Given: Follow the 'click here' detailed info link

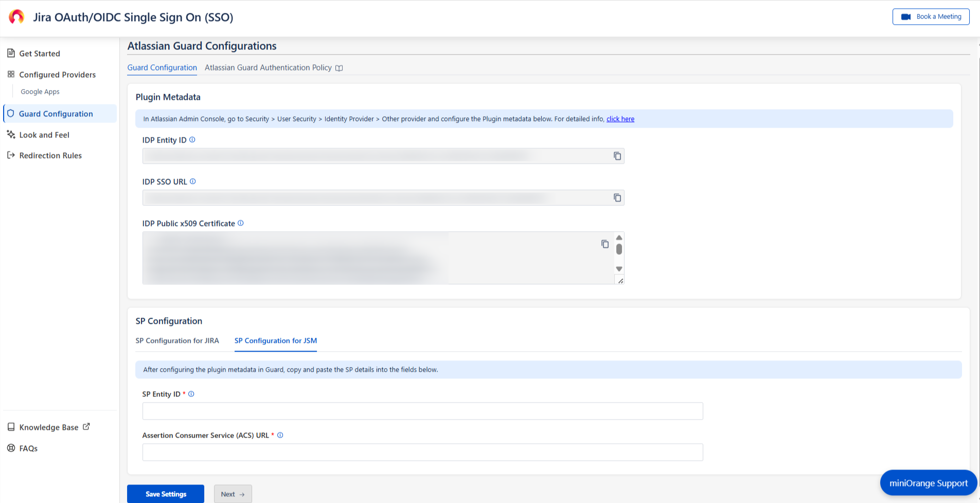Looking at the screenshot, I should [620, 119].
